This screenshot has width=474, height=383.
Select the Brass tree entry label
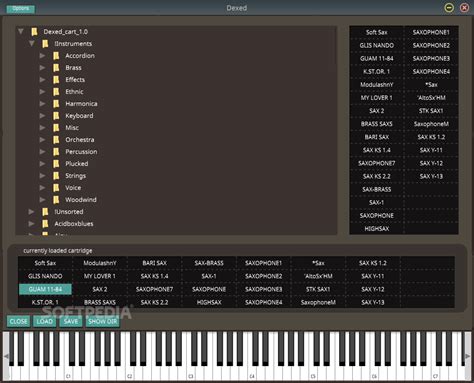(73, 68)
